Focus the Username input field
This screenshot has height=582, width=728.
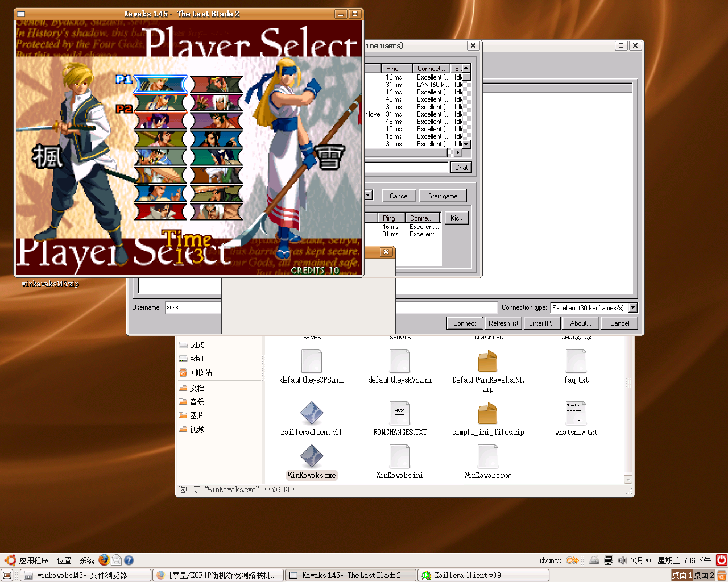click(193, 307)
